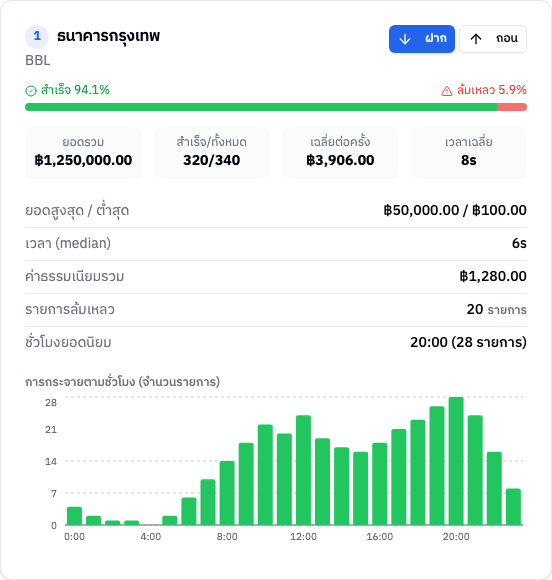
Task: Click the chart title การกระจายตามชั่วโมง
Action: (x=122, y=381)
